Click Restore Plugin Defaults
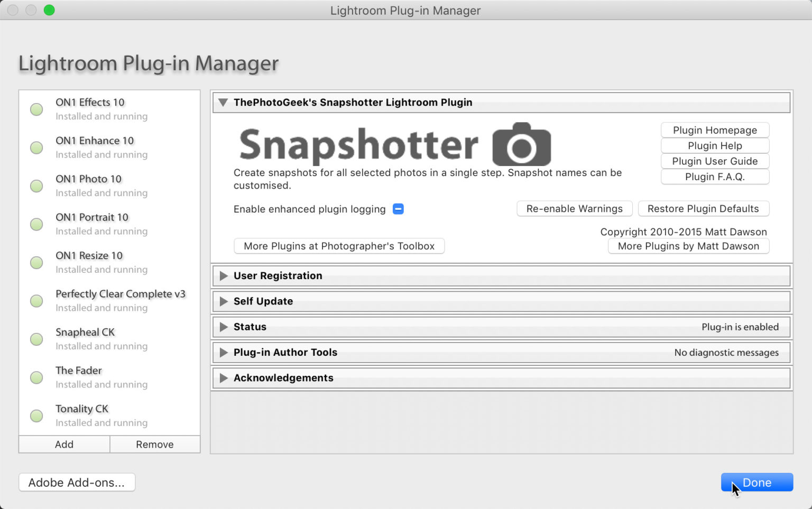Image resolution: width=812 pixels, height=509 pixels. pyautogui.click(x=704, y=208)
